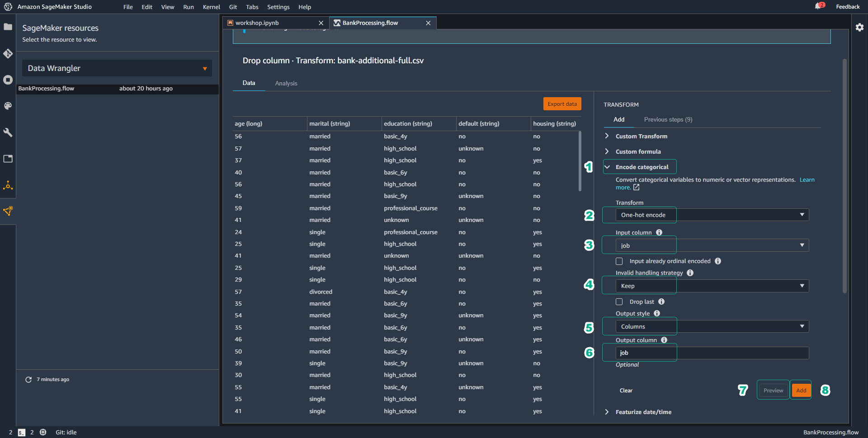Click the Git: idle status text

click(66, 433)
